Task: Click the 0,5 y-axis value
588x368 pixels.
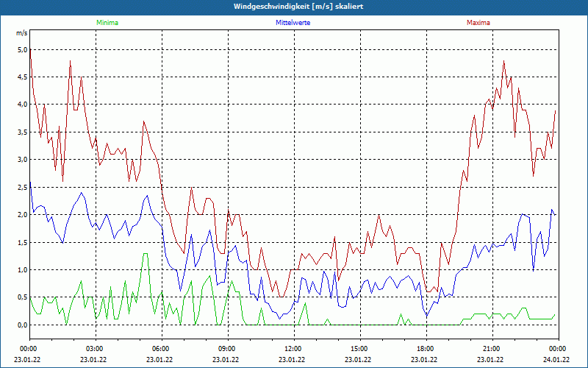Action: coord(22,297)
